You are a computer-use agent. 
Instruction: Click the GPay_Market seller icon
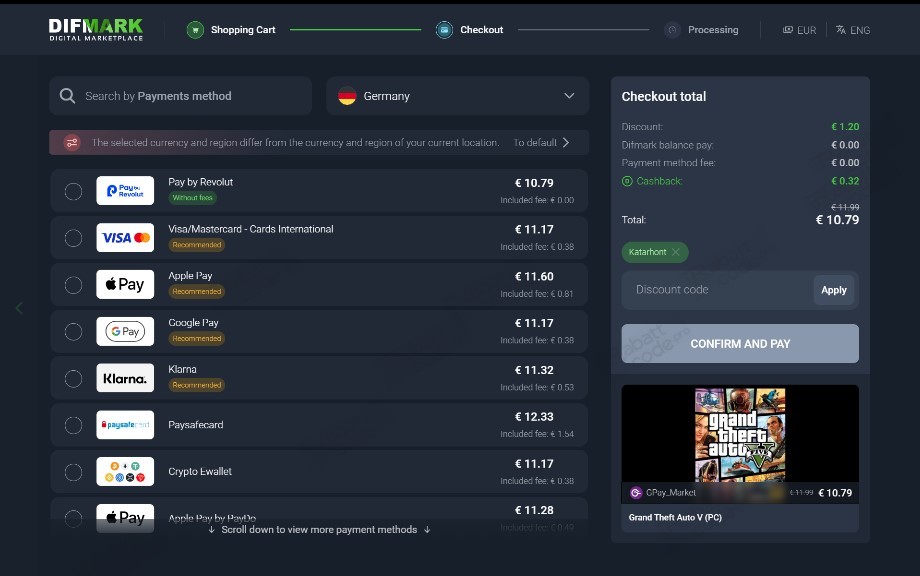(636, 493)
